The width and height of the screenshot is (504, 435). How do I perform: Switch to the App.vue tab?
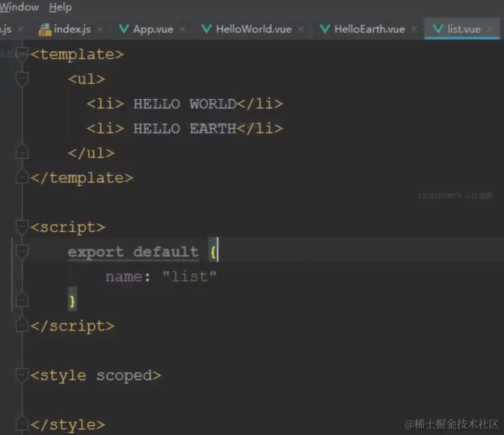pyautogui.click(x=153, y=29)
